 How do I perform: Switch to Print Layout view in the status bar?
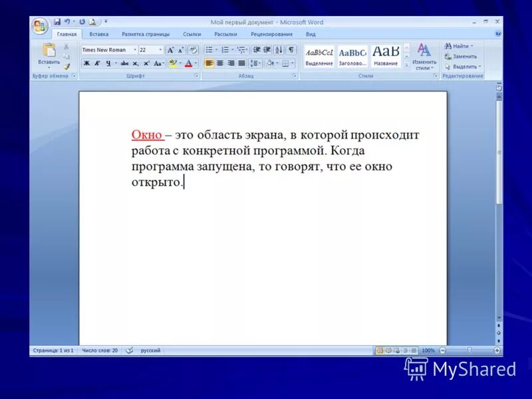tap(380, 350)
